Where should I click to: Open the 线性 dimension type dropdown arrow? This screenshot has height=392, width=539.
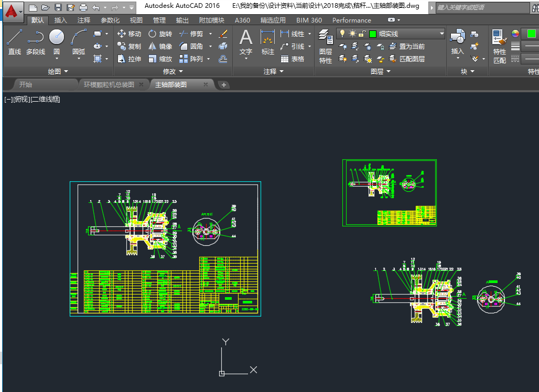[x=310, y=34]
